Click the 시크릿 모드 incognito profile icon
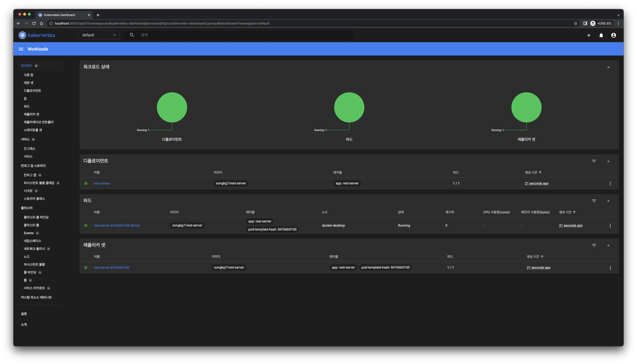 pyautogui.click(x=593, y=23)
